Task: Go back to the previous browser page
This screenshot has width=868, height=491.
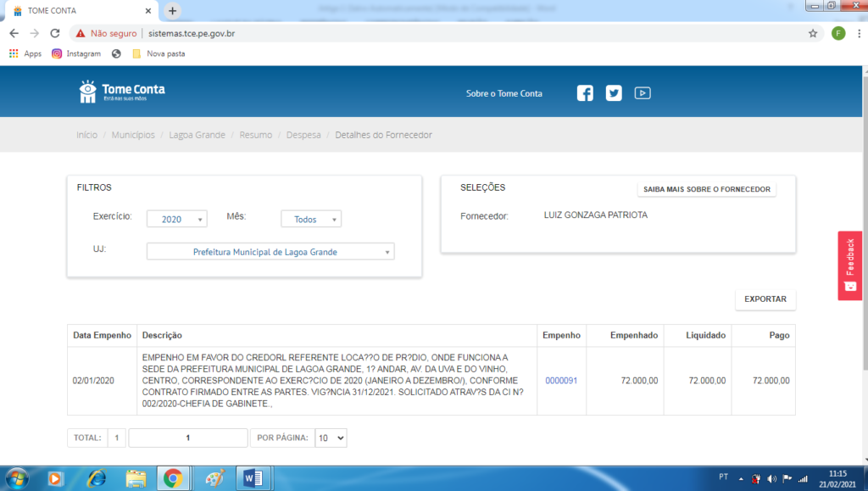Action: coord(14,33)
